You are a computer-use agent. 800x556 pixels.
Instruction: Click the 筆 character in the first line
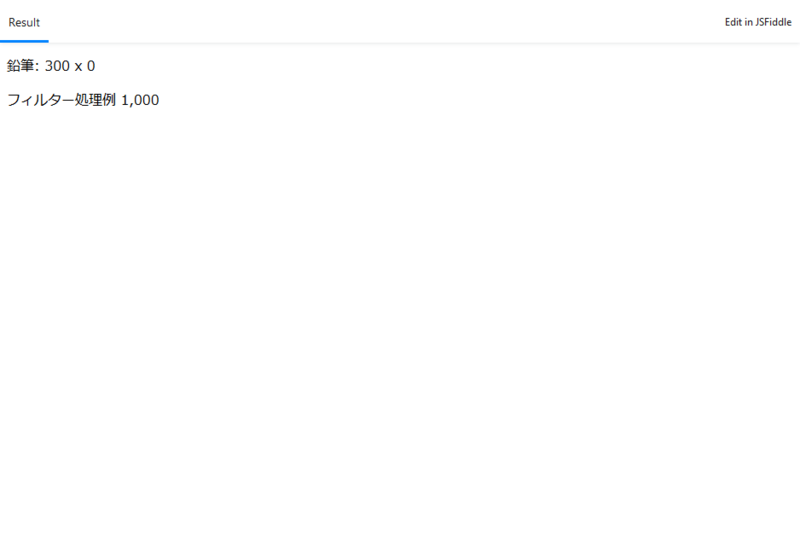(x=28, y=66)
